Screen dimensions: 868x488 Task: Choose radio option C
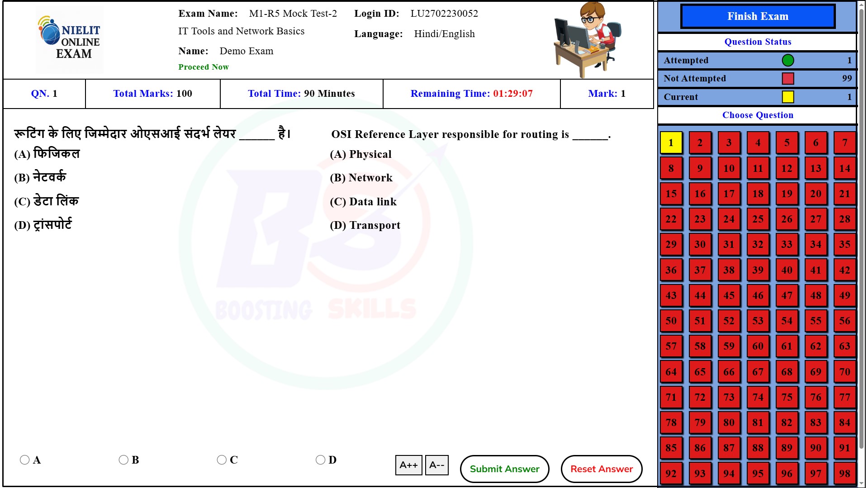222,460
